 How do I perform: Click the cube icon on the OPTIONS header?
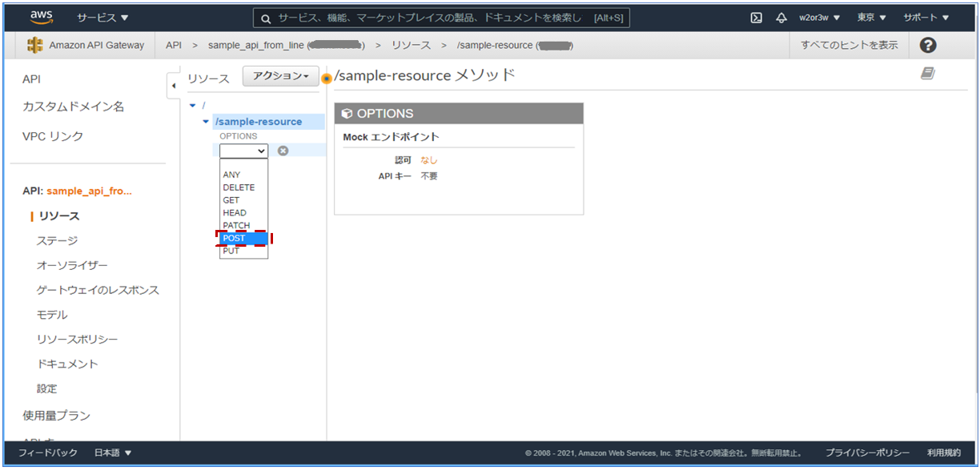pyautogui.click(x=347, y=113)
